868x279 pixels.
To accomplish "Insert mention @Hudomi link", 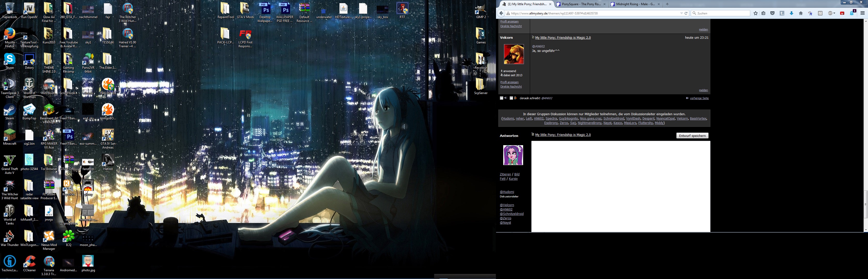I will (507, 192).
